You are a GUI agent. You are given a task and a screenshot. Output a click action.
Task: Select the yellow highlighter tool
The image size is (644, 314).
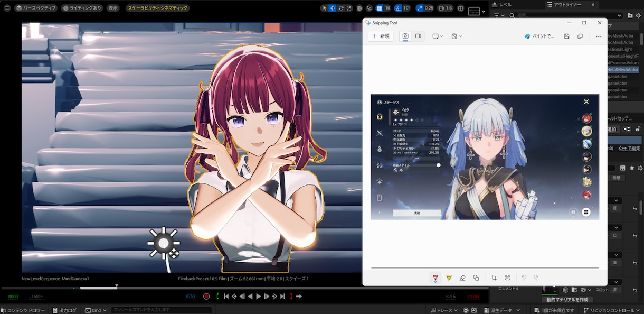449,278
